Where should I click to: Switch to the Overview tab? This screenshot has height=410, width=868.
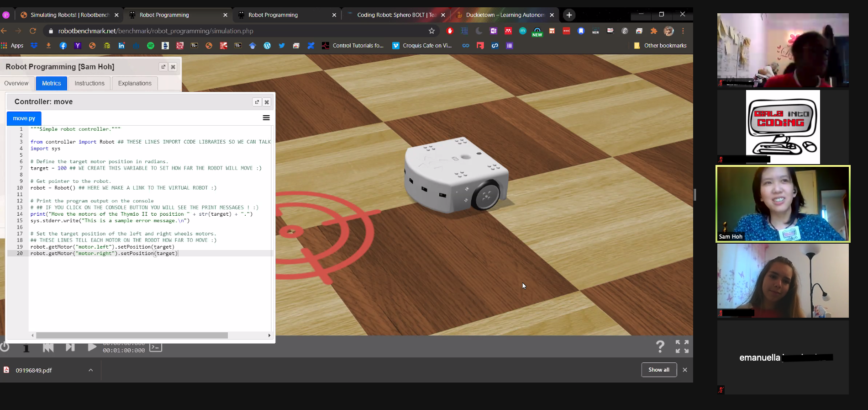coord(16,83)
